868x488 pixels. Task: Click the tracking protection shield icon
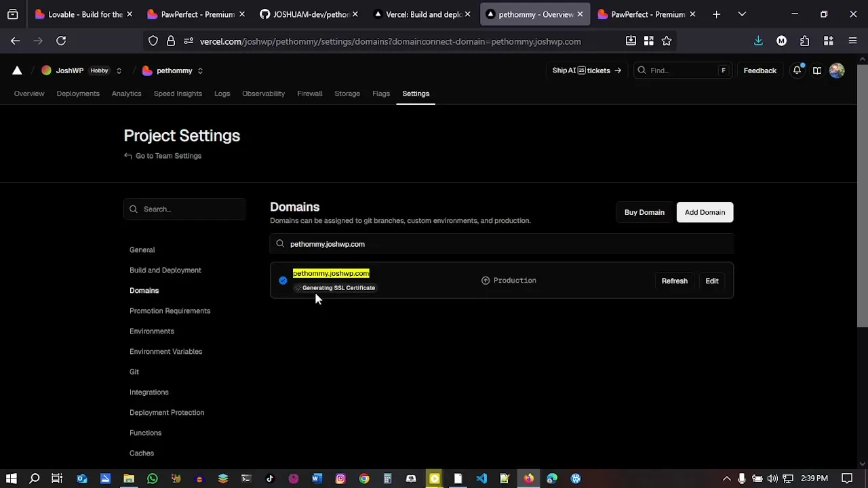click(153, 41)
